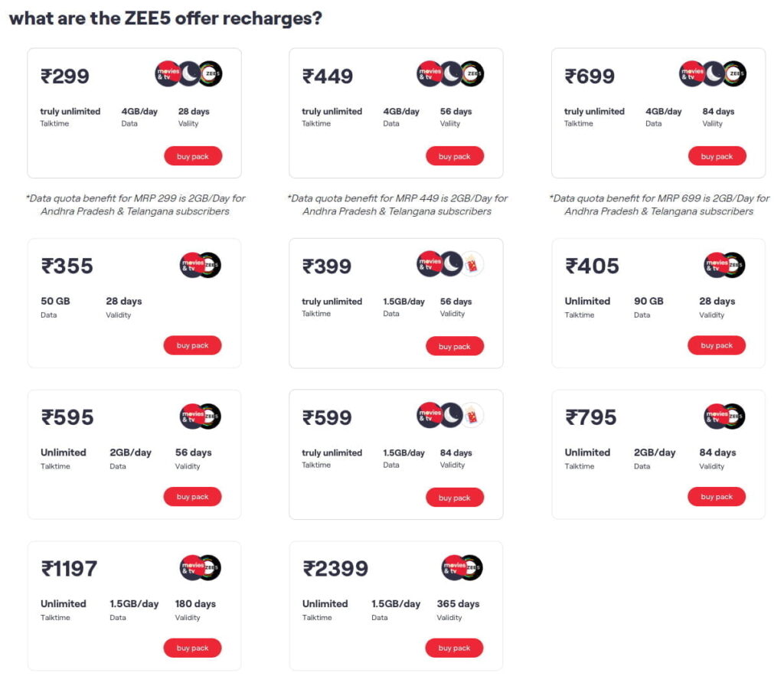Image resolution: width=784 pixels, height=699 pixels.
Task: Purchase the ₹405 pack
Action: (717, 345)
